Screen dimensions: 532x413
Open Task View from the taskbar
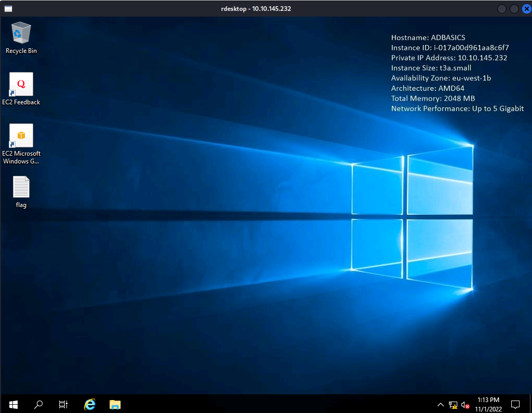pyautogui.click(x=63, y=404)
